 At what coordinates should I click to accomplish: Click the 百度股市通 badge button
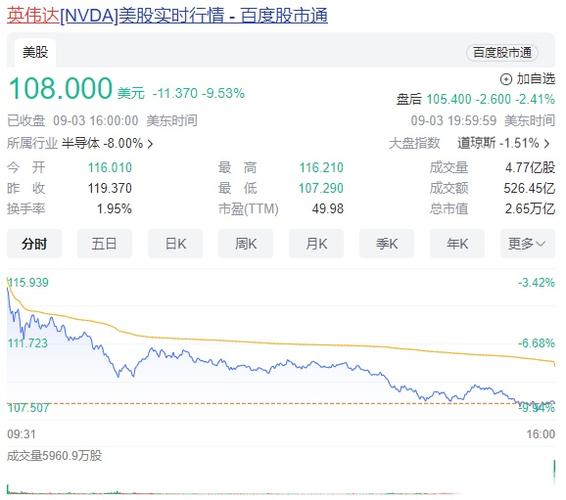[502, 53]
